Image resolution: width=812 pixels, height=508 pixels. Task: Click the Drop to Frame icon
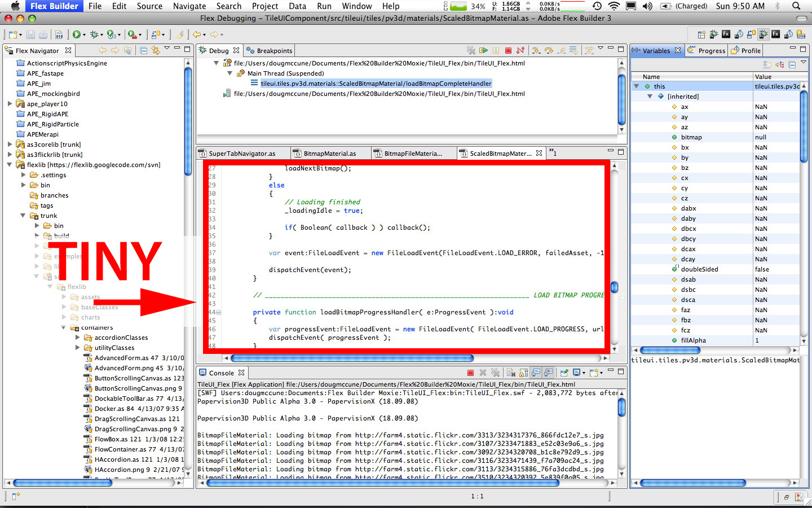(x=574, y=50)
